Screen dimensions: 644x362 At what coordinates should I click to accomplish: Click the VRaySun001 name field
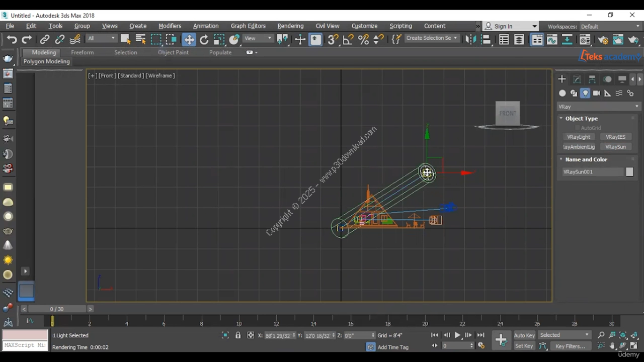click(592, 172)
